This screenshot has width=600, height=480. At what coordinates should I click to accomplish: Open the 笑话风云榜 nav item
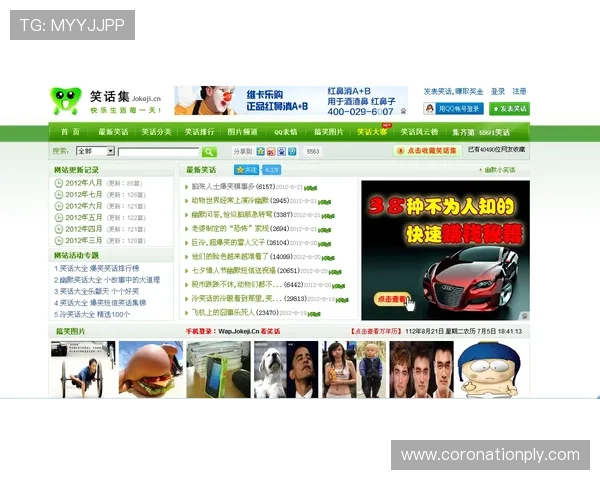tap(419, 132)
